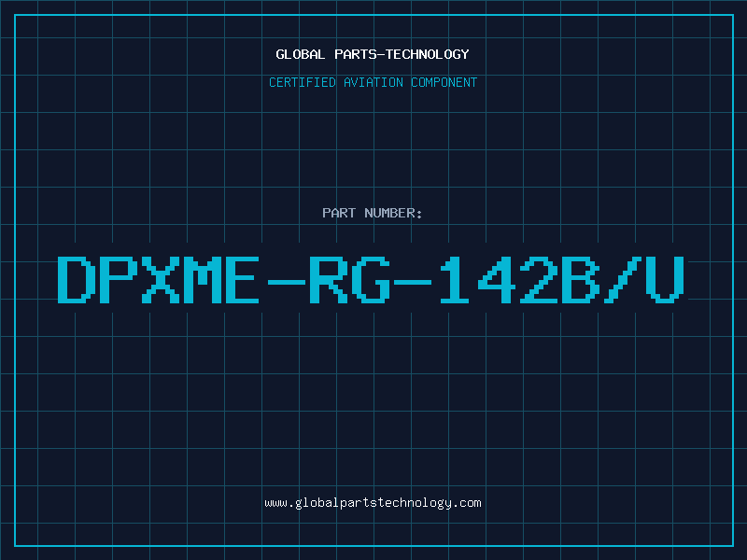Click the word COMPONENT in the subtitle
747x560 pixels.
pos(444,82)
